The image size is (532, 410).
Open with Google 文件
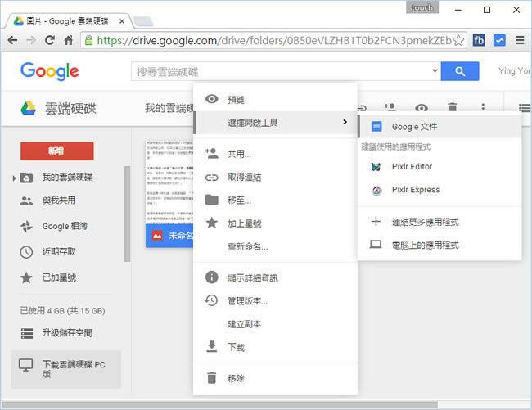[440, 127]
